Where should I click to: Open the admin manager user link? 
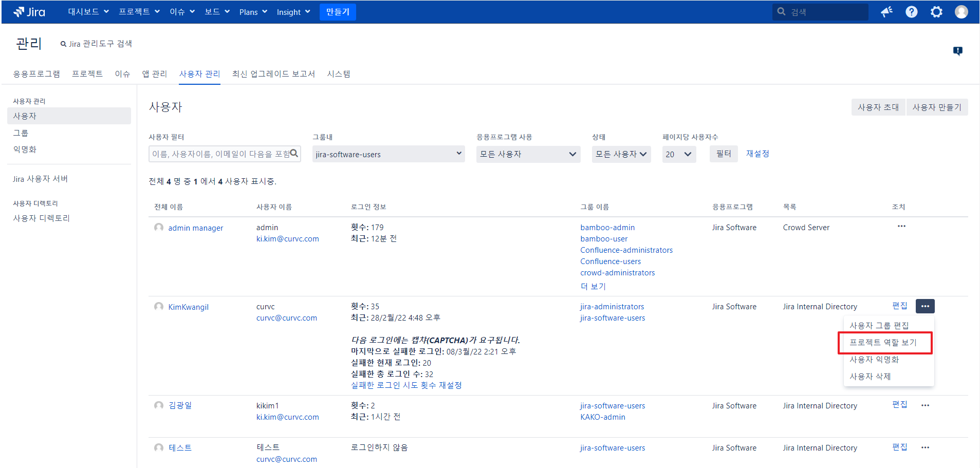point(196,228)
